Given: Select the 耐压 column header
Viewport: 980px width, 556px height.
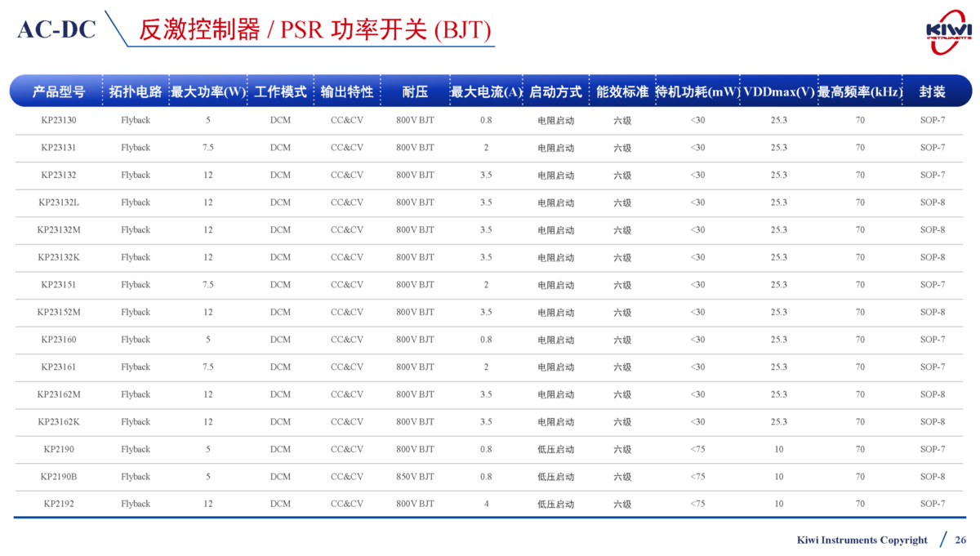Looking at the screenshot, I should 415,92.
